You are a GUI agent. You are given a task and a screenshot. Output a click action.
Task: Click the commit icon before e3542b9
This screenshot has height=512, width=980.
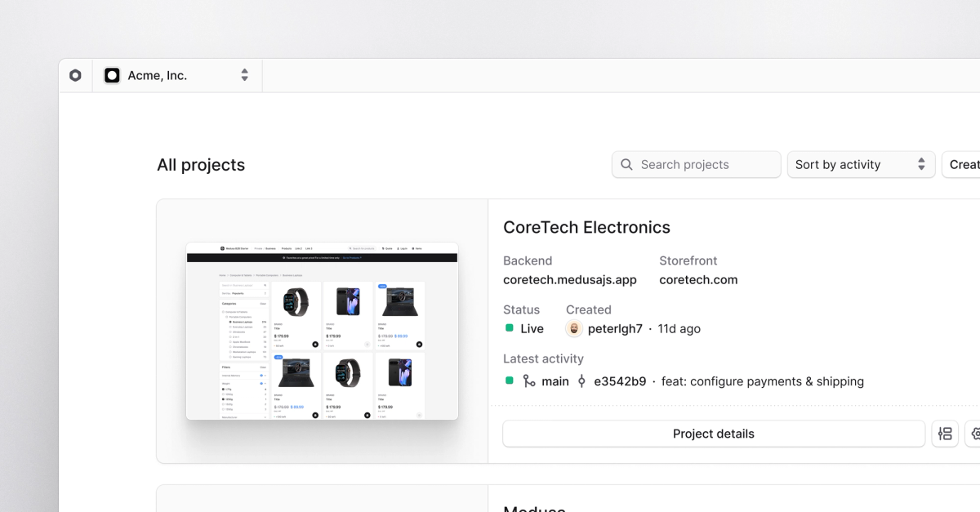581,381
